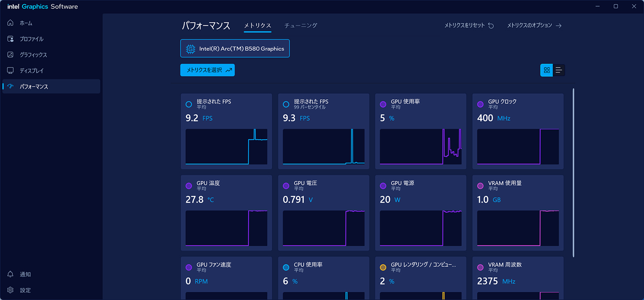Click the GPU 使用率 graph
The height and width of the screenshot is (300, 644).
(421, 147)
